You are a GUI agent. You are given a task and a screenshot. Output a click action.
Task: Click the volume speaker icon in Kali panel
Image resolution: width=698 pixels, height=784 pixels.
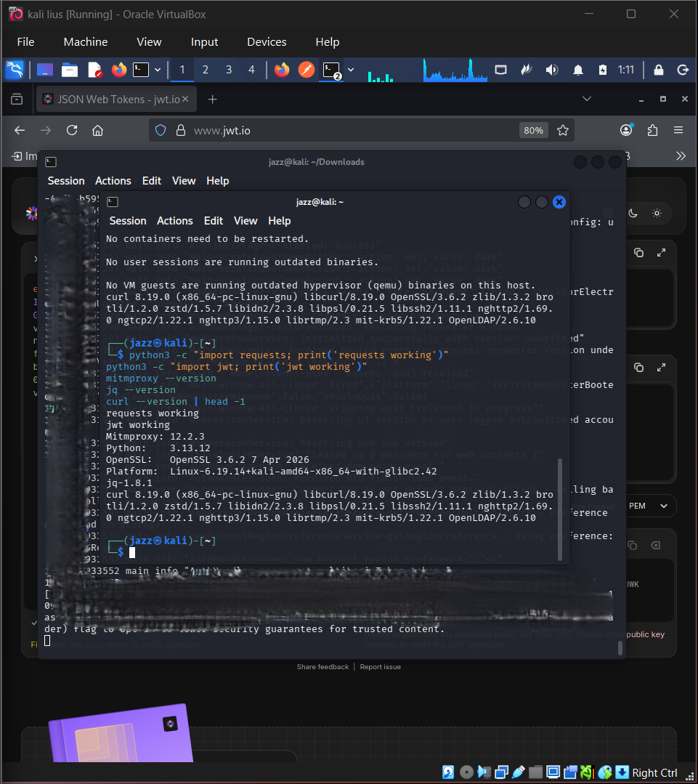coord(551,70)
